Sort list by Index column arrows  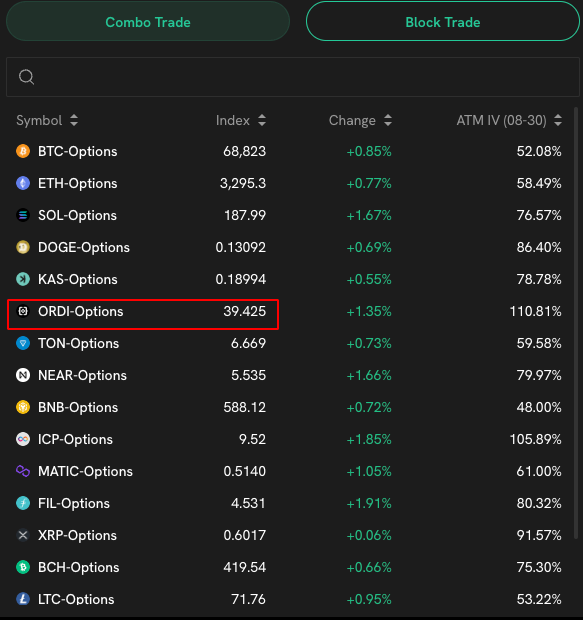click(262, 120)
